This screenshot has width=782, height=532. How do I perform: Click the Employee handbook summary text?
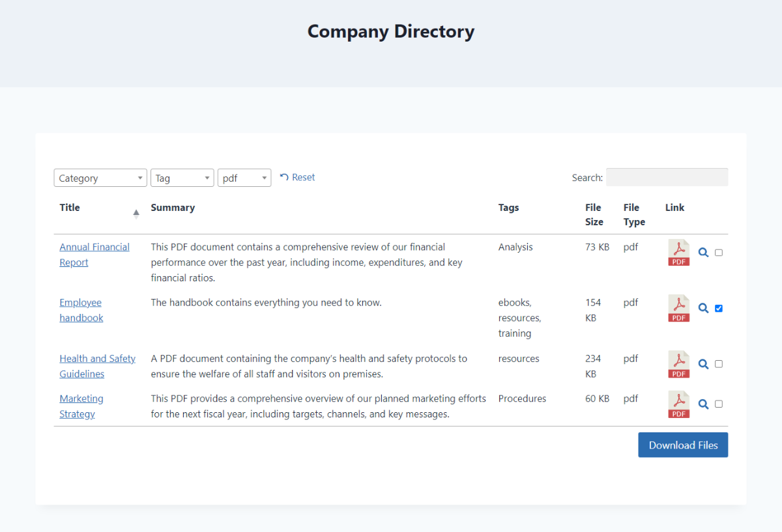pos(266,302)
